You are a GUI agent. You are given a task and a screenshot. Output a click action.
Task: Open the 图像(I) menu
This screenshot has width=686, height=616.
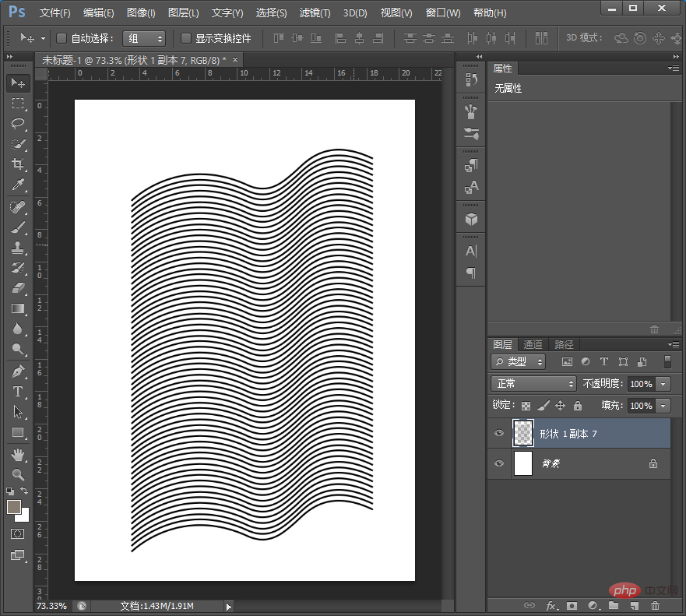141,12
